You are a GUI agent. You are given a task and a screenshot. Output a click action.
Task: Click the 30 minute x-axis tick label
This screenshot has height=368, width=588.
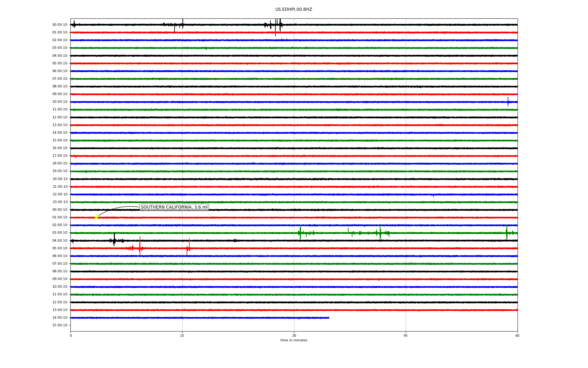tap(294, 335)
